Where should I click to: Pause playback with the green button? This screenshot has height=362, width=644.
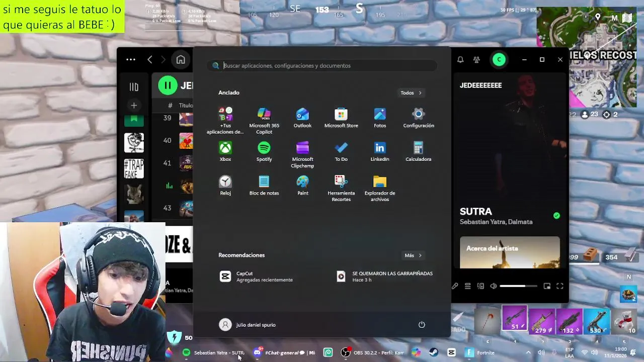click(x=168, y=85)
